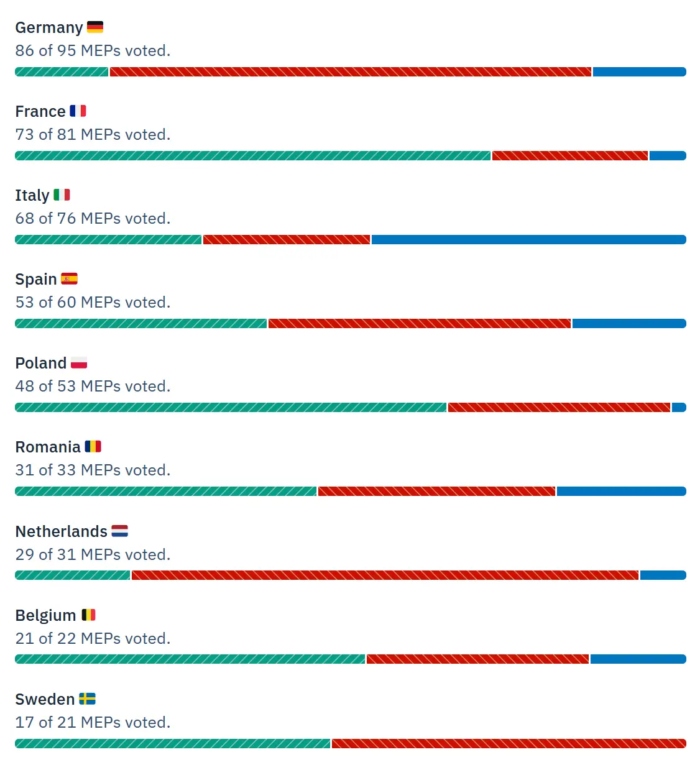
Task: Click the Romania flag icon
Action: click(93, 447)
